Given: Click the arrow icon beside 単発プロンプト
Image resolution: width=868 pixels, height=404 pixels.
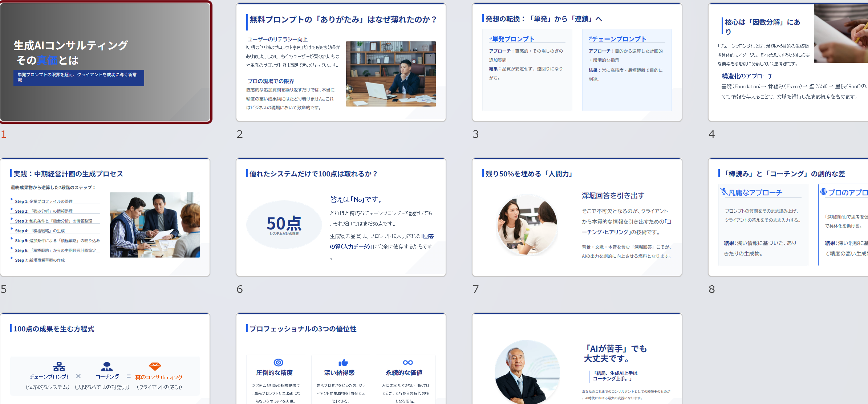Looking at the screenshot, I should [x=490, y=38].
